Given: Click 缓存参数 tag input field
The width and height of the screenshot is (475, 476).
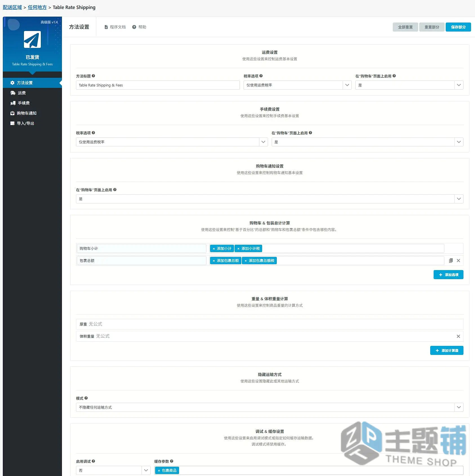Looking at the screenshot, I should tap(309, 470).
